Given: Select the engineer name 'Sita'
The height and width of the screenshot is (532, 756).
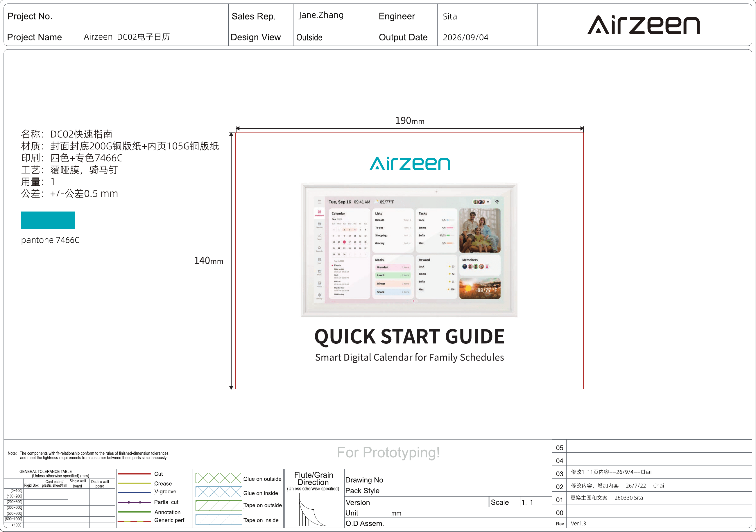Looking at the screenshot, I should pos(450,17).
